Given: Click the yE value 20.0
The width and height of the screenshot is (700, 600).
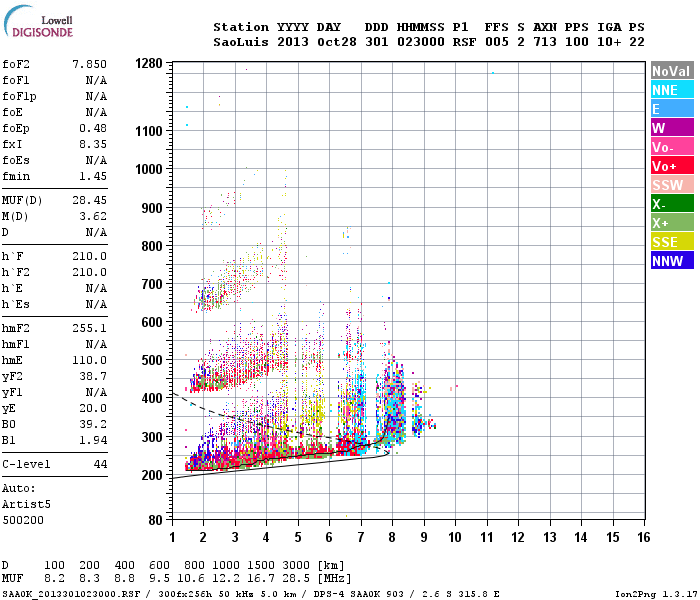Looking at the screenshot, I should (93, 408).
